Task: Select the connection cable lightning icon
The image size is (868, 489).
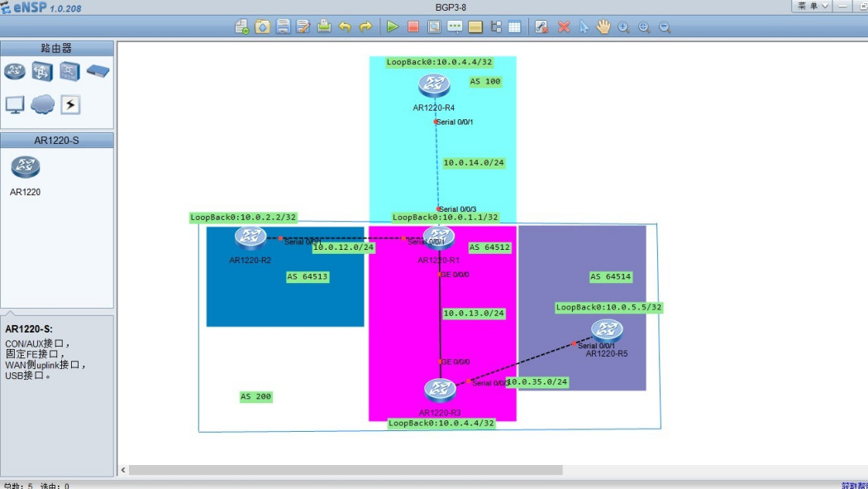Action: point(70,104)
